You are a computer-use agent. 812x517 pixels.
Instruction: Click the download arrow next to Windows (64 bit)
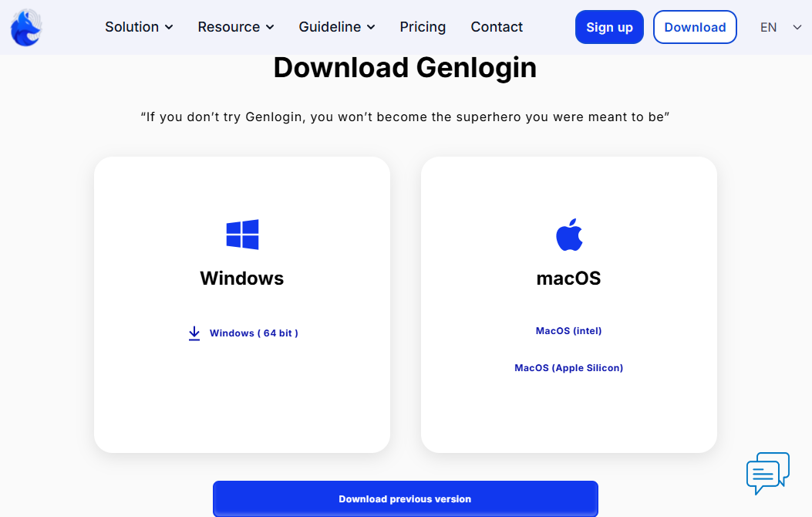tap(194, 333)
